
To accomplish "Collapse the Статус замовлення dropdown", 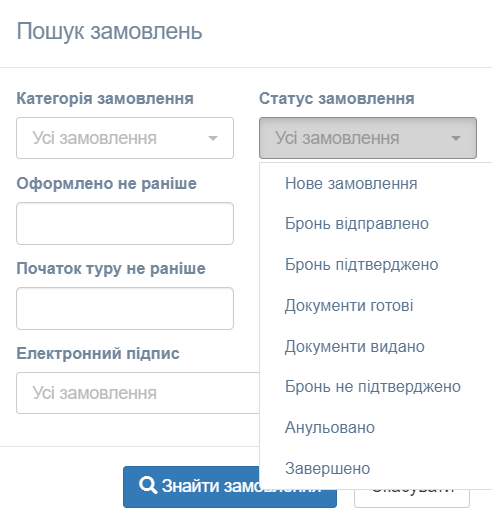I will (368, 138).
